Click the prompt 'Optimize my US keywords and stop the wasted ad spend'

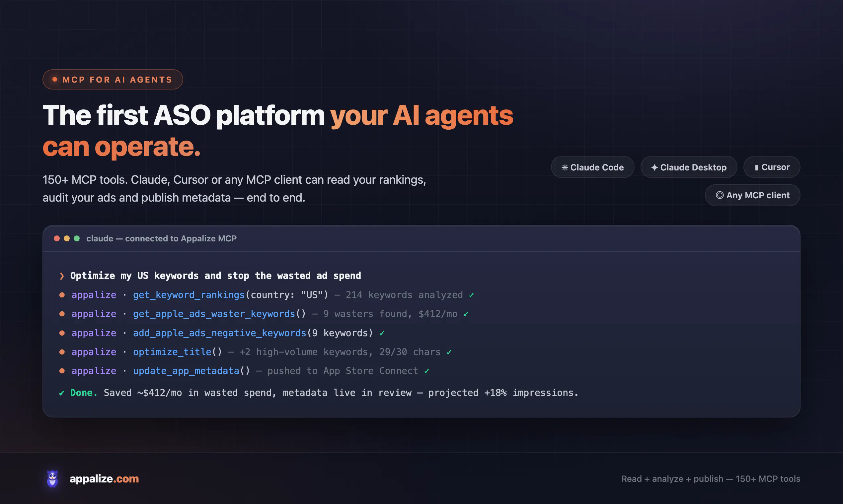(x=215, y=276)
